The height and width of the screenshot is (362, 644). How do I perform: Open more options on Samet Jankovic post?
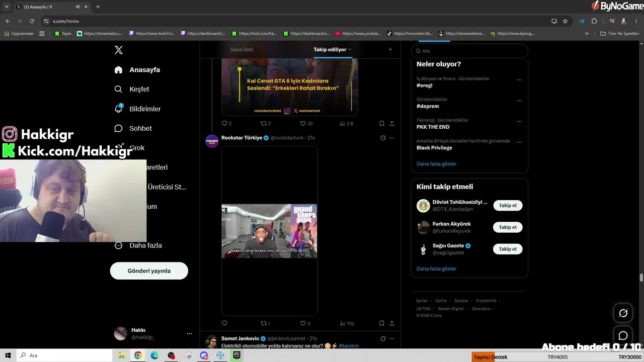tap(392, 339)
